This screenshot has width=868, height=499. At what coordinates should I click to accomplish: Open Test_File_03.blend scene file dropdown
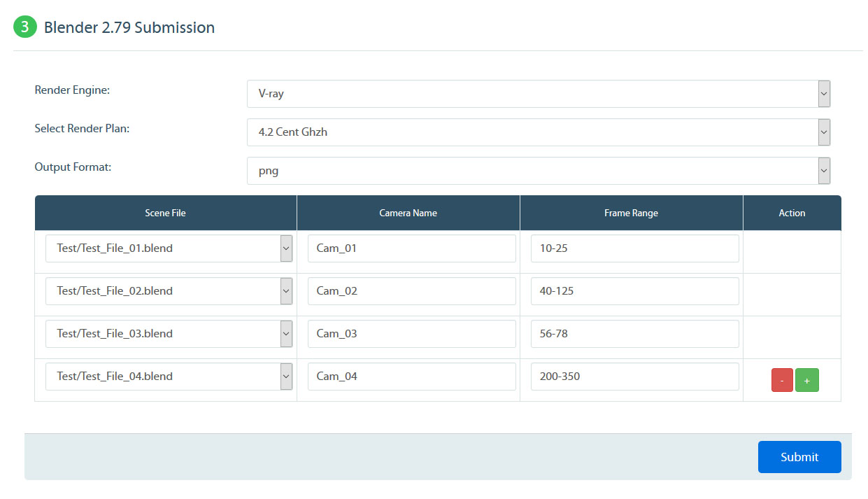(x=169, y=334)
